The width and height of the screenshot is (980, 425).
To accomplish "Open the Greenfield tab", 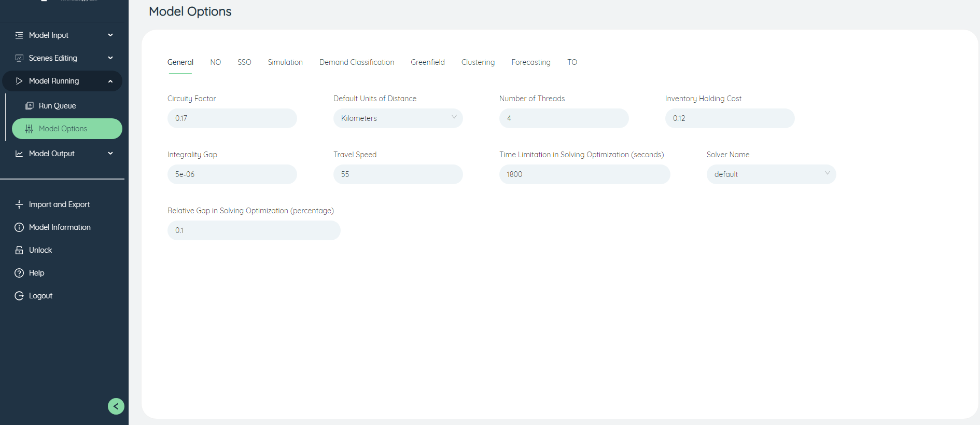I will [428, 62].
